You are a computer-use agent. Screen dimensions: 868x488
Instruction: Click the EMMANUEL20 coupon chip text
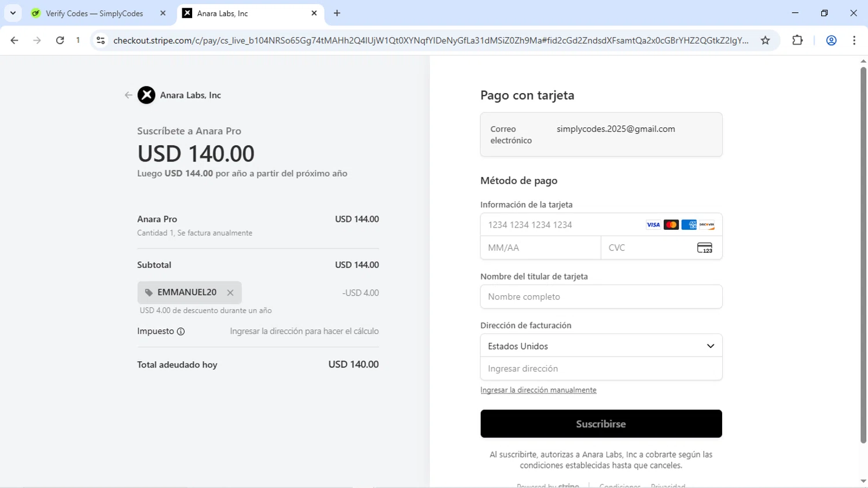tap(187, 292)
